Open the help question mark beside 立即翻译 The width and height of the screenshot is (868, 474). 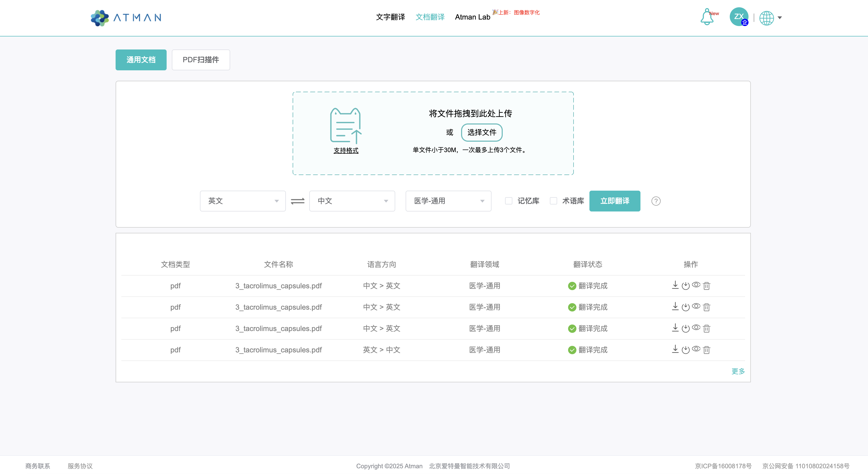pos(656,201)
